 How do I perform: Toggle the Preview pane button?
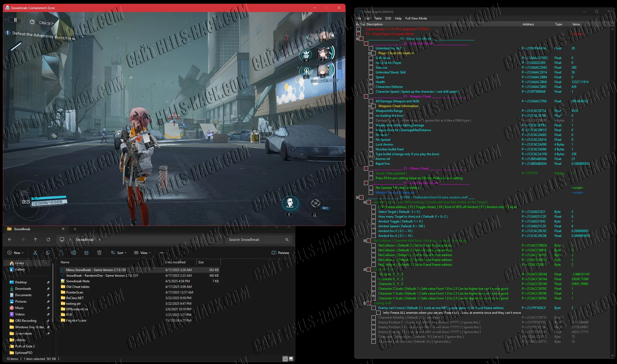pyautogui.click(x=280, y=253)
